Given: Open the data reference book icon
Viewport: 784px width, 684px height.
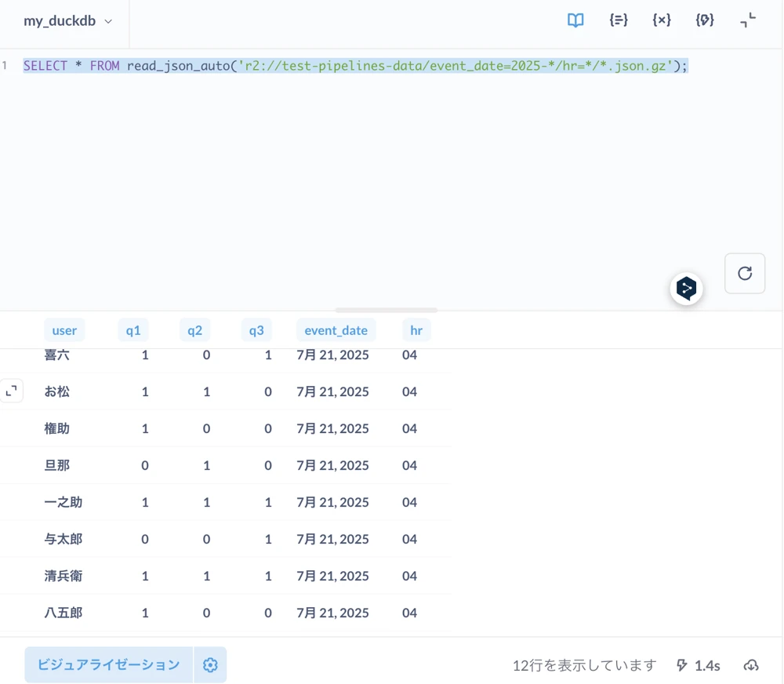Looking at the screenshot, I should click(x=575, y=21).
